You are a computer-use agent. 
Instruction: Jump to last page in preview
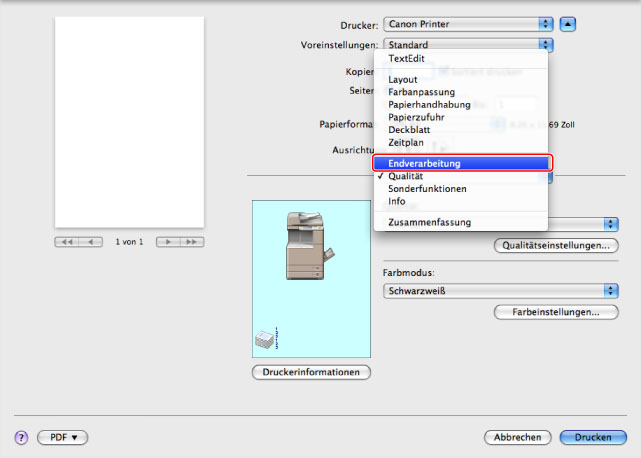(x=192, y=242)
